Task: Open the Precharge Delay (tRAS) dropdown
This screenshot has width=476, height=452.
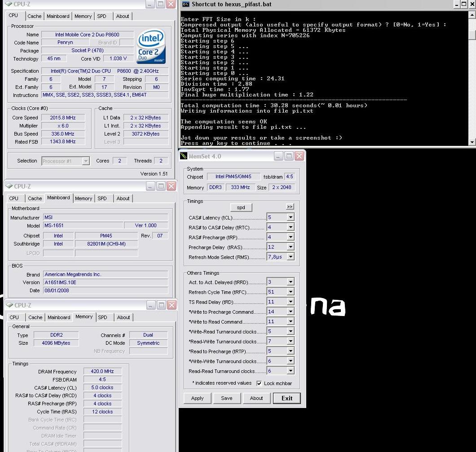Action: point(291,247)
